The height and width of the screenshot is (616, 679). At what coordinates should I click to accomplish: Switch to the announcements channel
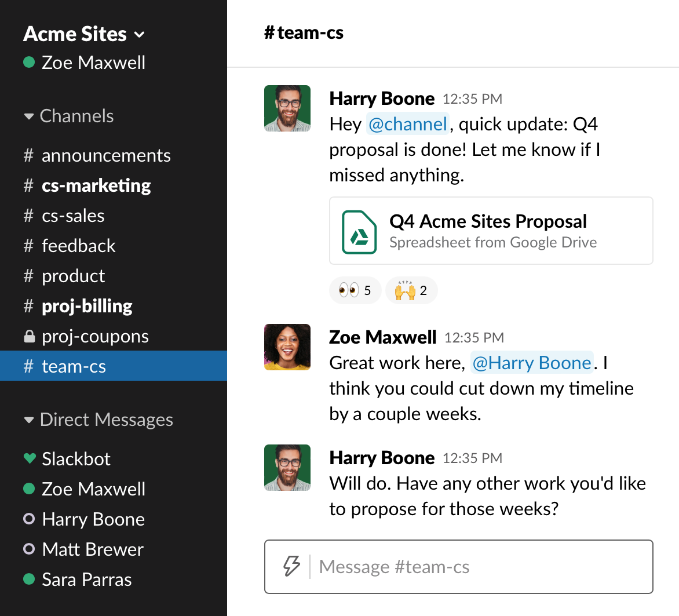tap(106, 155)
